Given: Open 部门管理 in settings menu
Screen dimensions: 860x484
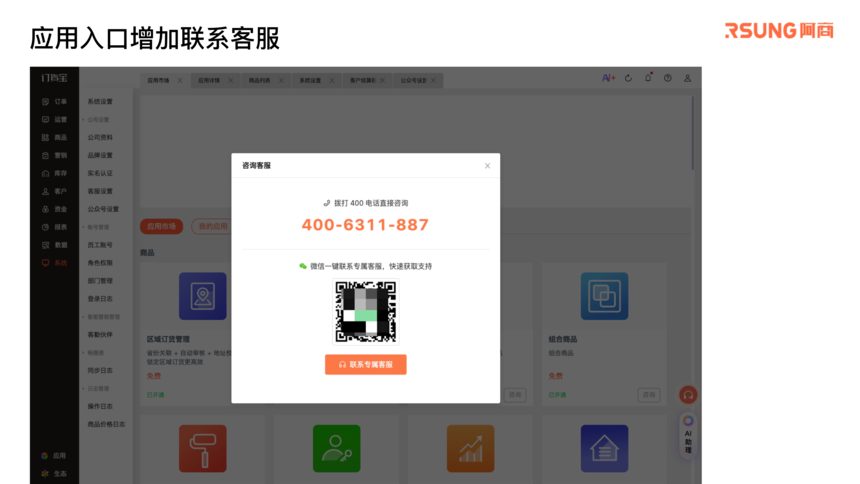Looking at the screenshot, I should [100, 281].
